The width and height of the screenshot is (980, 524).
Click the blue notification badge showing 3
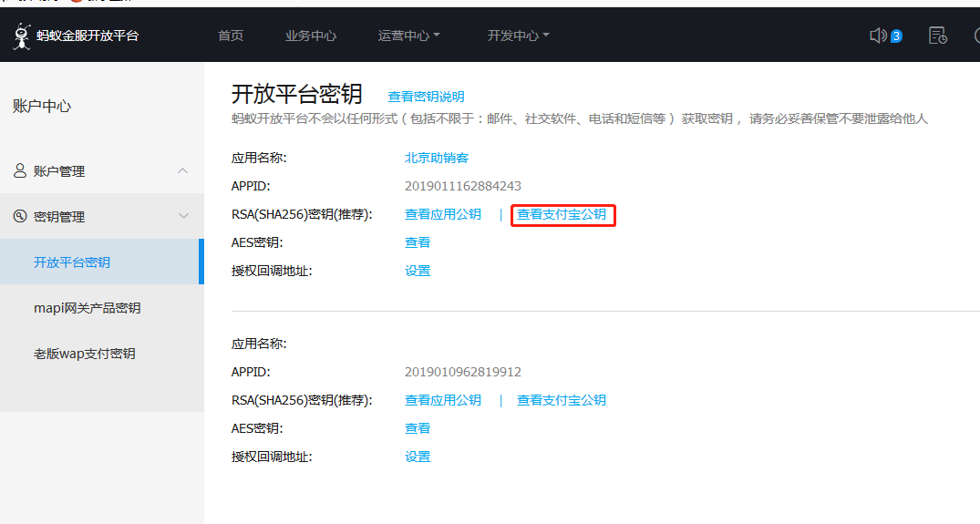(x=896, y=36)
